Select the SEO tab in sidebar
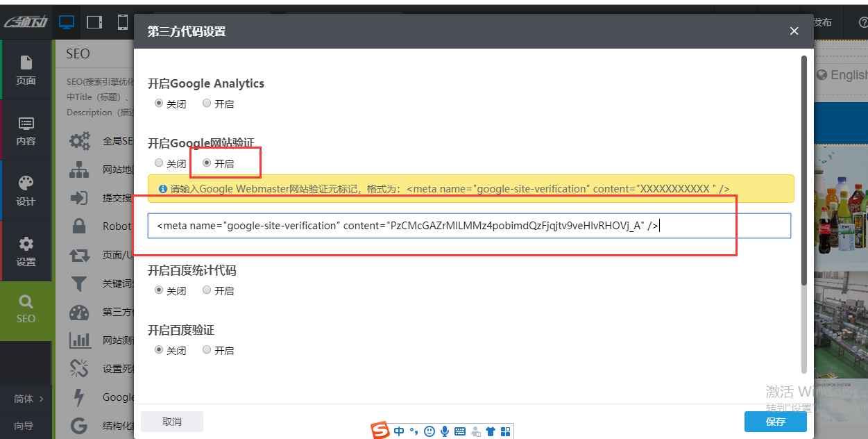This screenshot has width=868, height=439. pos(26,309)
